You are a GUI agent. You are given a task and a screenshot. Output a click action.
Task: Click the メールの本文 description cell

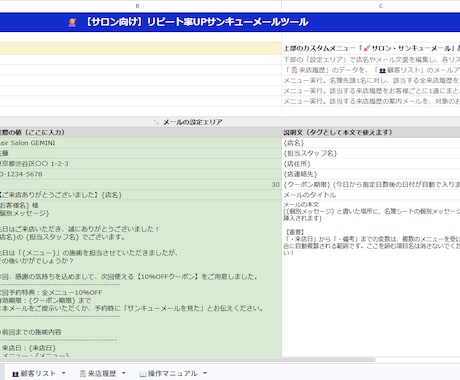[371, 278]
